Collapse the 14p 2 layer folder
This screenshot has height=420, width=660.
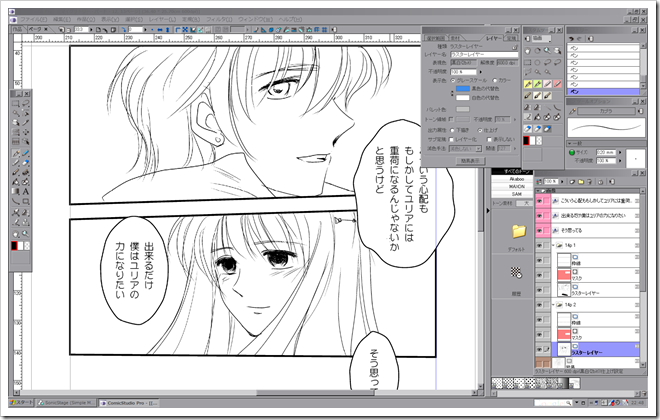coord(553,305)
